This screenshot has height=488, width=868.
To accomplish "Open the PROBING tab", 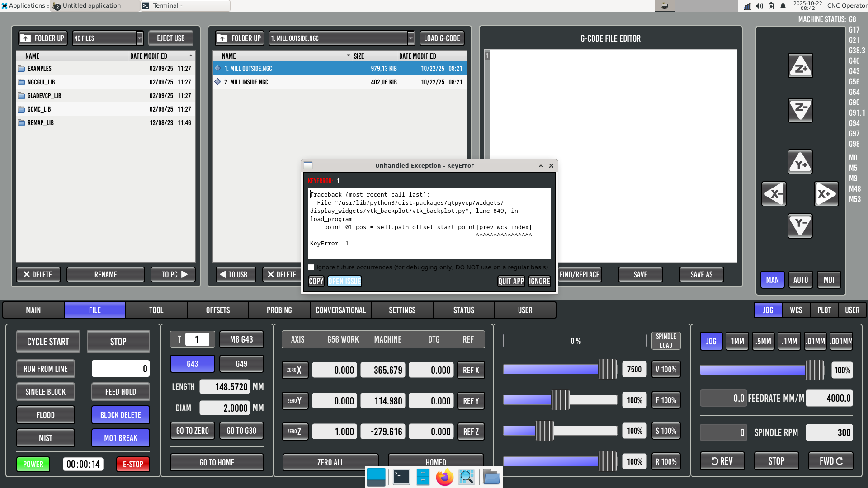I will point(279,310).
